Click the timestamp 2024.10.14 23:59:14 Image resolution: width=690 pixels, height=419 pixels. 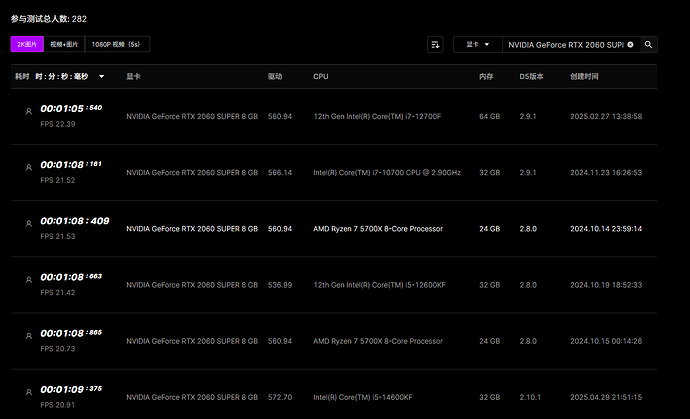(x=606, y=229)
